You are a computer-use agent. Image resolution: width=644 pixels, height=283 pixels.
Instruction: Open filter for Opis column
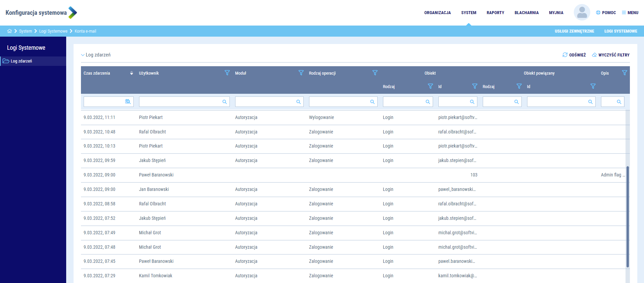(624, 73)
